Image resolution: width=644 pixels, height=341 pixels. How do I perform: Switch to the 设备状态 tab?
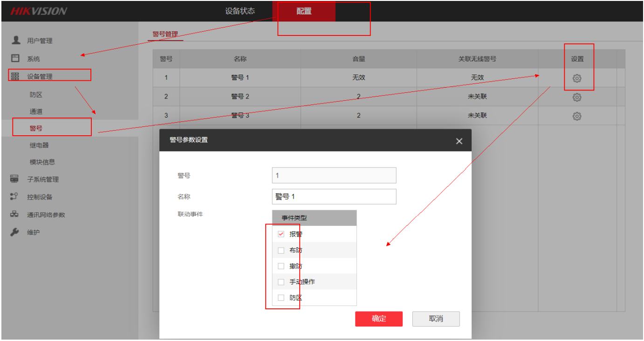240,11
